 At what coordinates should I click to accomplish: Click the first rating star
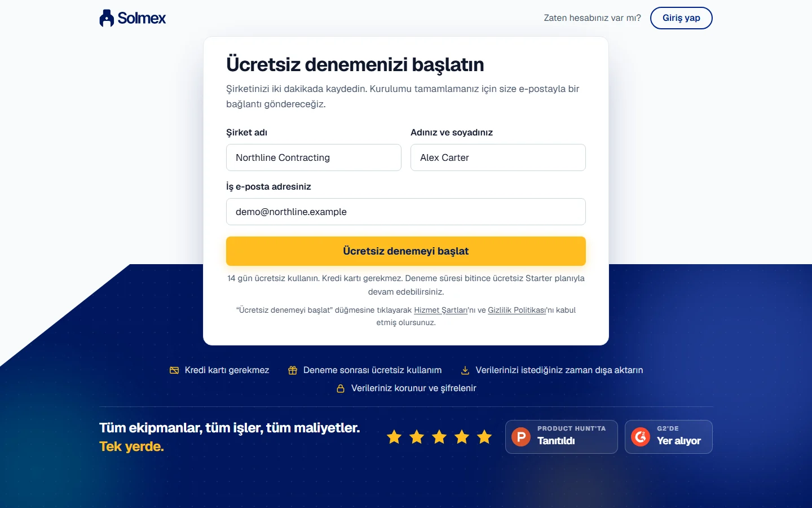(394, 437)
